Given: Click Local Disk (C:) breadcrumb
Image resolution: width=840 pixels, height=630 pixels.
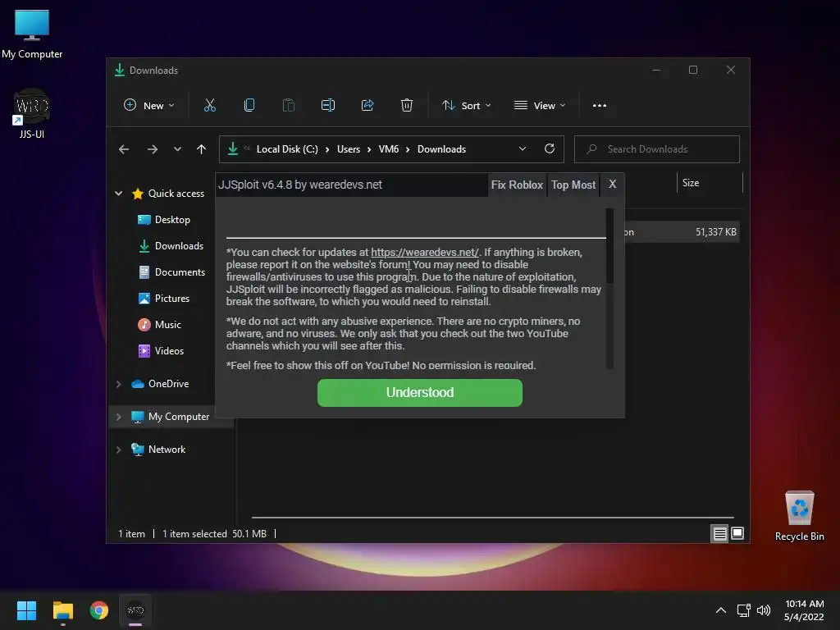Looking at the screenshot, I should 287,149.
